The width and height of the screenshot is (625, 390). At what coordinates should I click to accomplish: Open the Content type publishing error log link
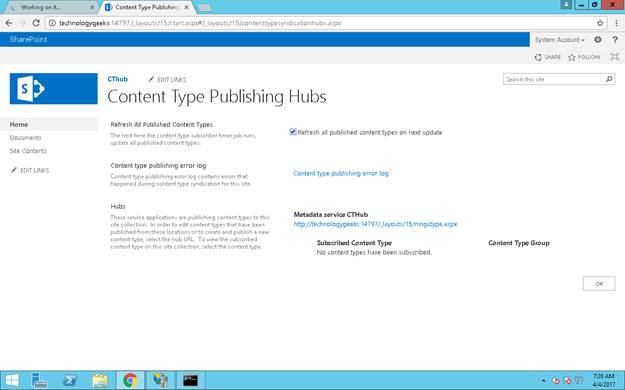341,173
